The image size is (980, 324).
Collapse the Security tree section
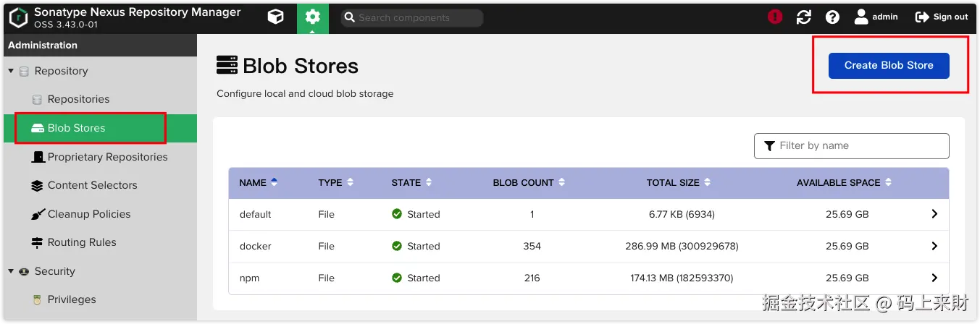pos(11,271)
